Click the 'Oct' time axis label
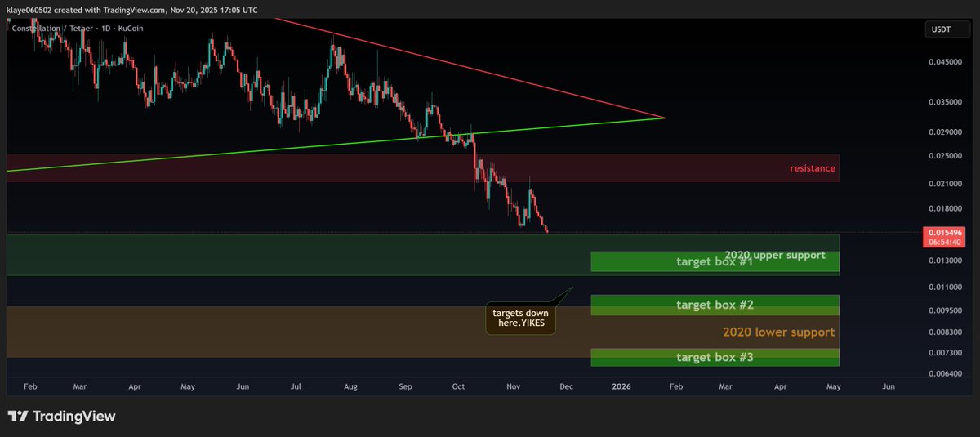The image size is (980, 437). [x=458, y=386]
